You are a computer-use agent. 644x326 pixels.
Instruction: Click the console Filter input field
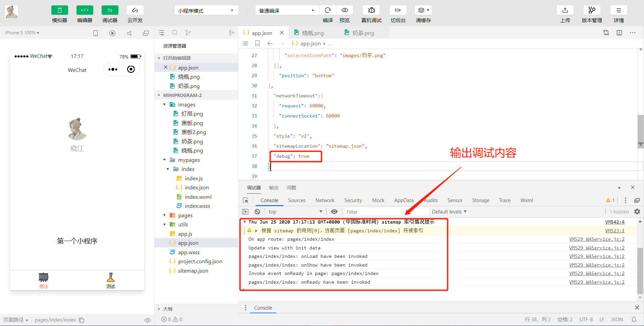386,212
